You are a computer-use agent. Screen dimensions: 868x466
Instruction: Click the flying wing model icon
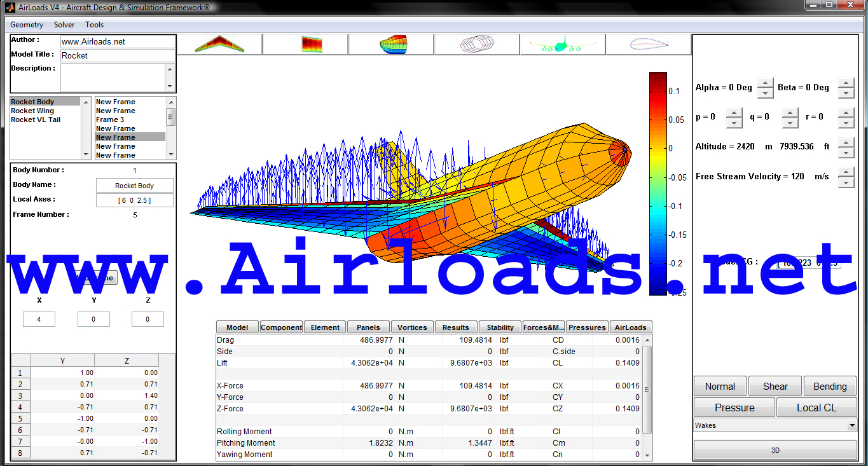coord(219,45)
